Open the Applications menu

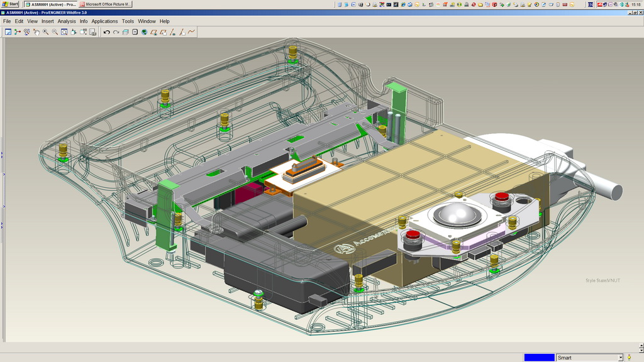104,21
